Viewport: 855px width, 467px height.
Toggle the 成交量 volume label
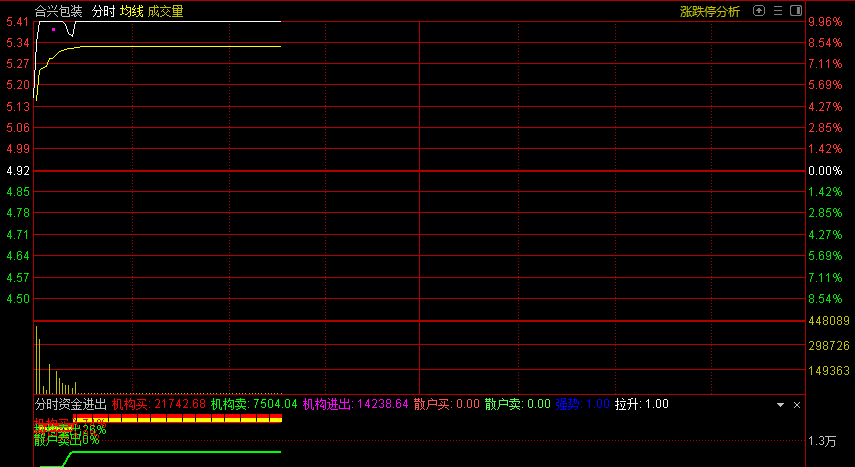coord(165,12)
